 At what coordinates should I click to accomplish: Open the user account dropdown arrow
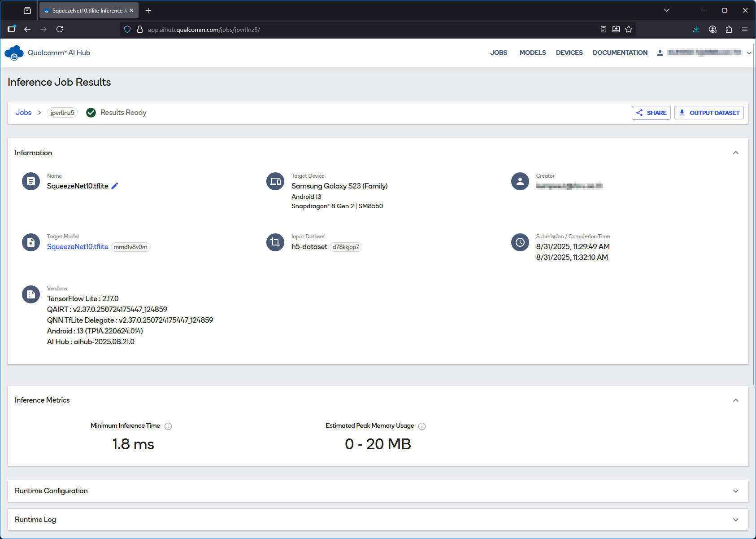(x=749, y=53)
